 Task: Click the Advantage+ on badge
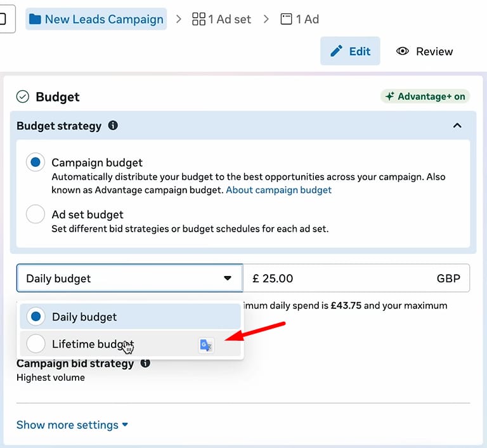[x=425, y=96]
